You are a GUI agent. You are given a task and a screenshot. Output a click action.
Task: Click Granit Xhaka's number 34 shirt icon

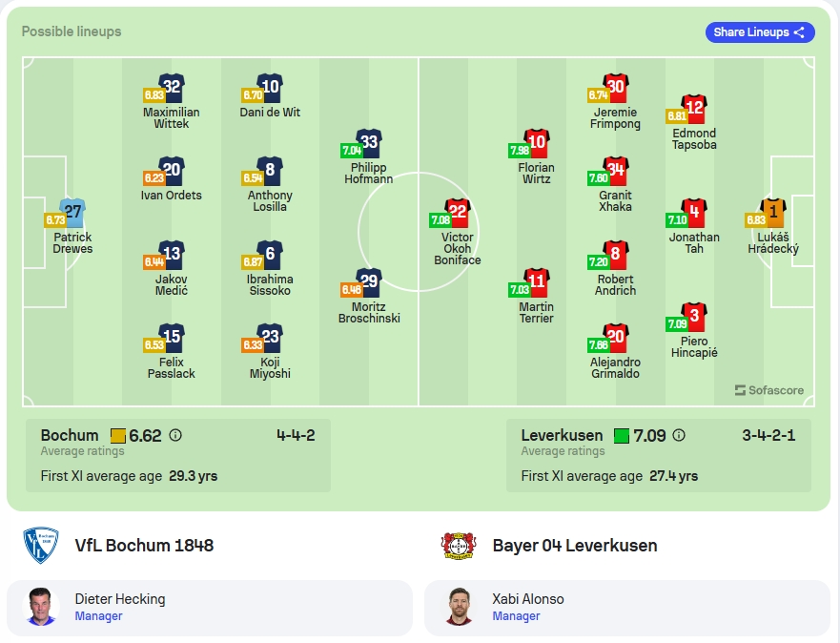(x=616, y=172)
